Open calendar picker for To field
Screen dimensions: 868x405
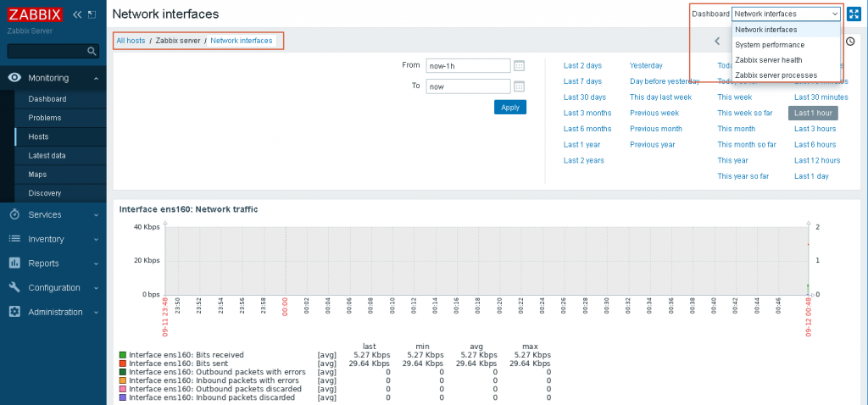coord(519,86)
